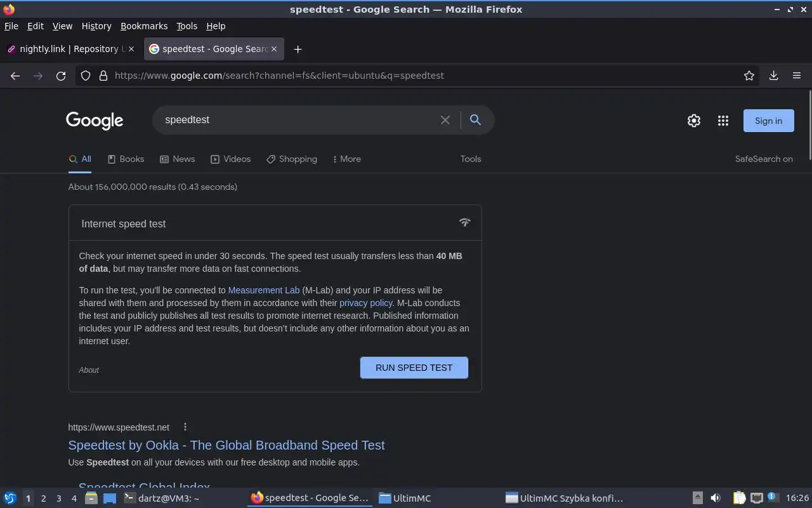Click the Sign in button
This screenshot has height=508, width=812.
coord(768,121)
